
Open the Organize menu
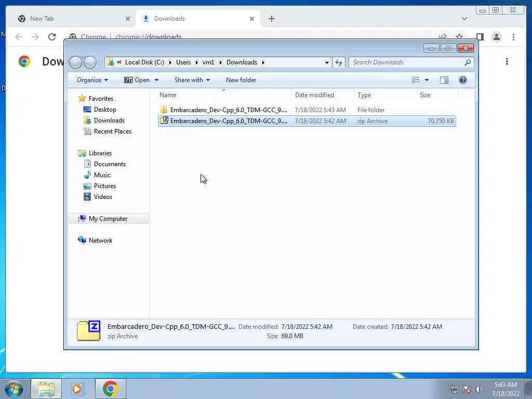(x=92, y=79)
